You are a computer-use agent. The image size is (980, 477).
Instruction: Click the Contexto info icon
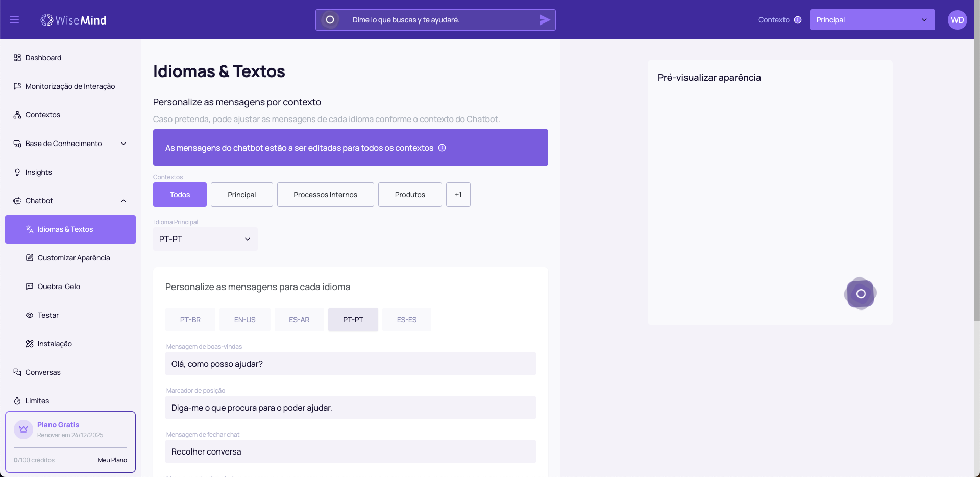pyautogui.click(x=798, y=20)
